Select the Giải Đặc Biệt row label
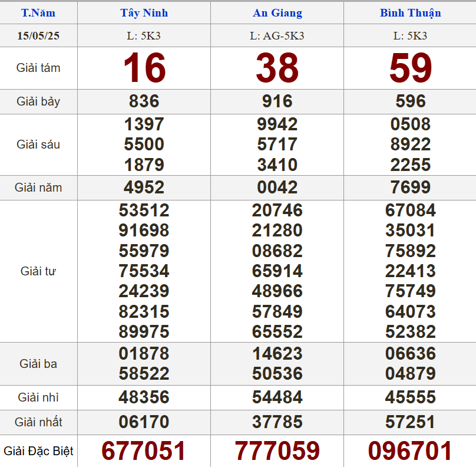 [x=38, y=451]
